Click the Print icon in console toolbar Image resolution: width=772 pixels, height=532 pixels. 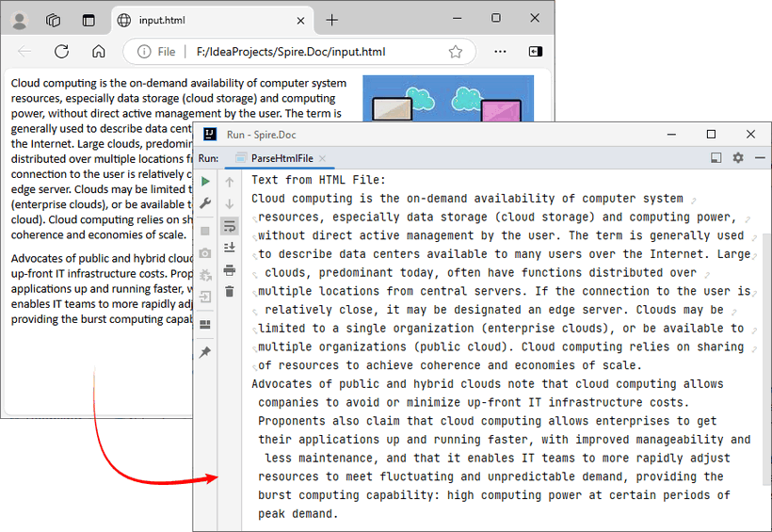230,270
